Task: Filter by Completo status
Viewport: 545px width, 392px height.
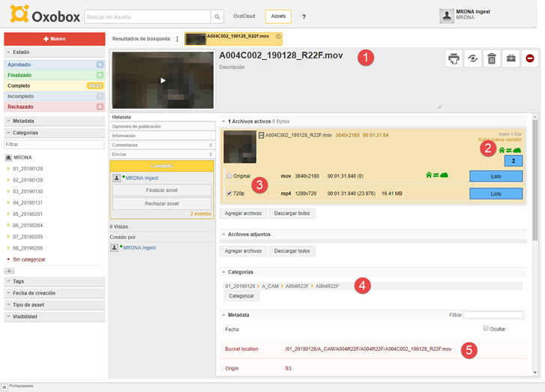Action: pyautogui.click(x=55, y=86)
